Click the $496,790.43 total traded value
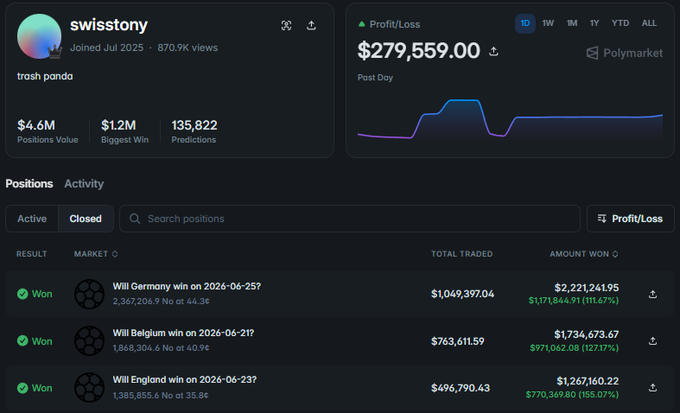 coord(460,388)
